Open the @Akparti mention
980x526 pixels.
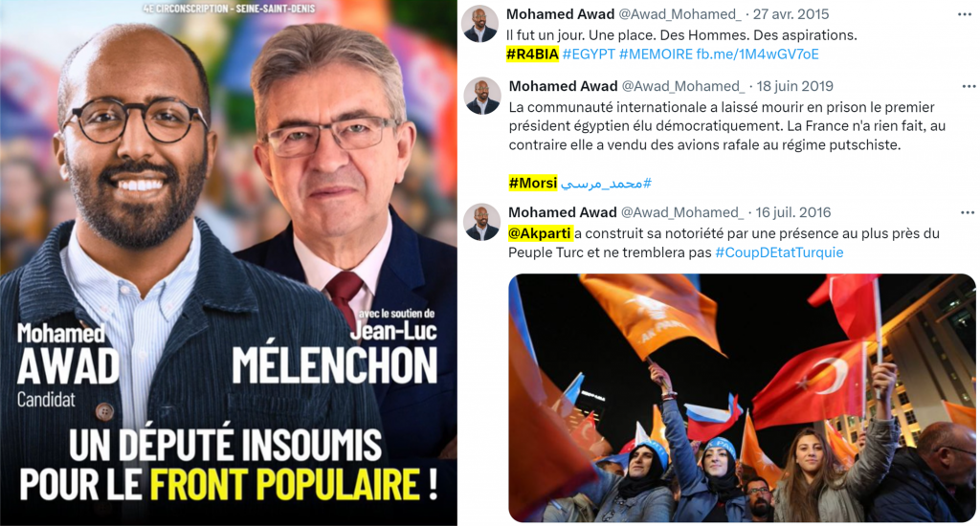click(x=540, y=233)
